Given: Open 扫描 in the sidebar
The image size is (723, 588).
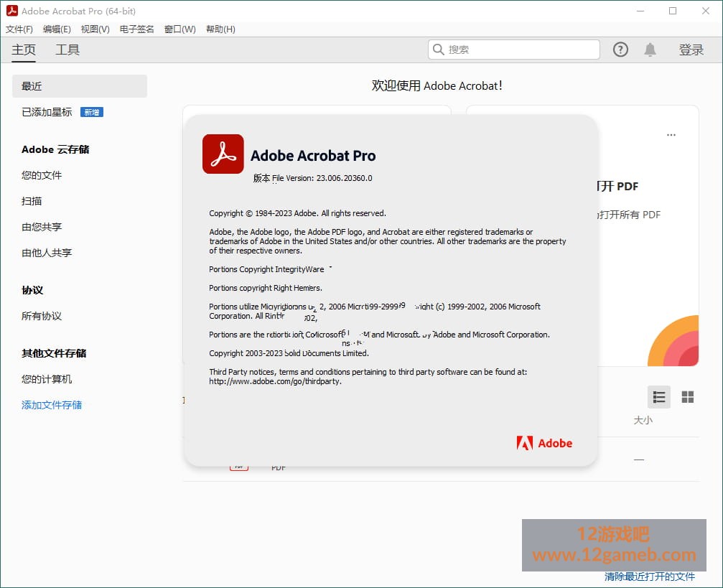Looking at the screenshot, I should [32, 201].
